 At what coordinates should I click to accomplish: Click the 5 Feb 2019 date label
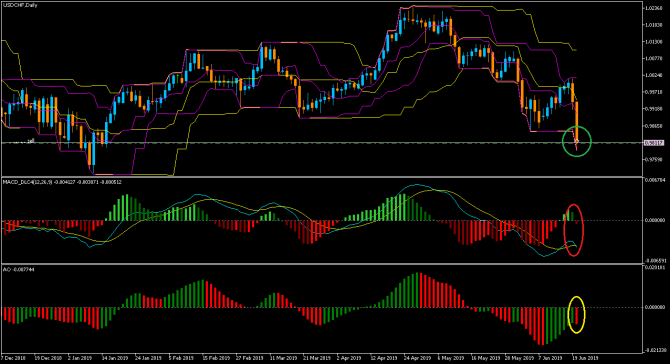tap(181, 358)
